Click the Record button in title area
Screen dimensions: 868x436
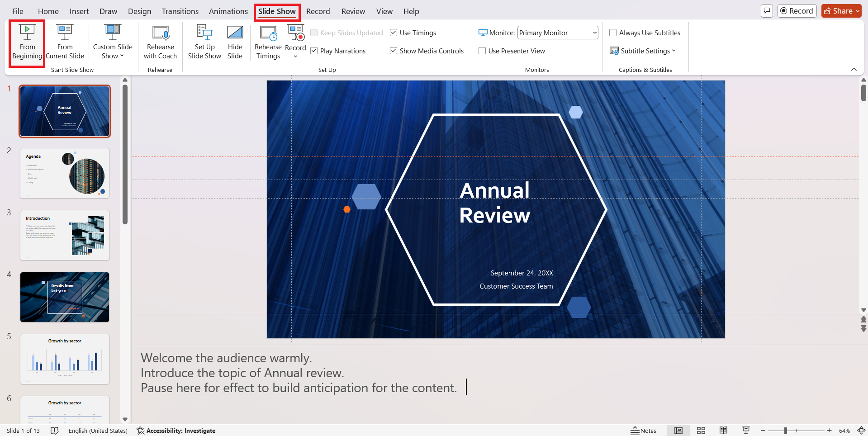tap(797, 11)
